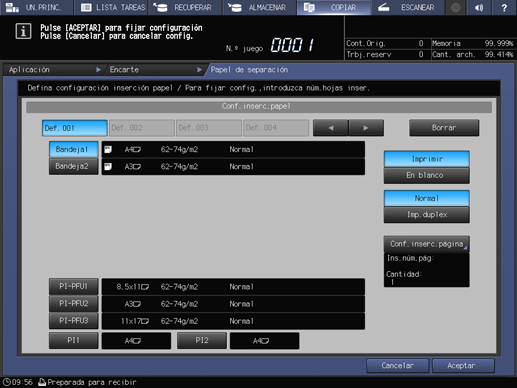Select the COPIAR tab
The image size is (517, 388).
334,7
